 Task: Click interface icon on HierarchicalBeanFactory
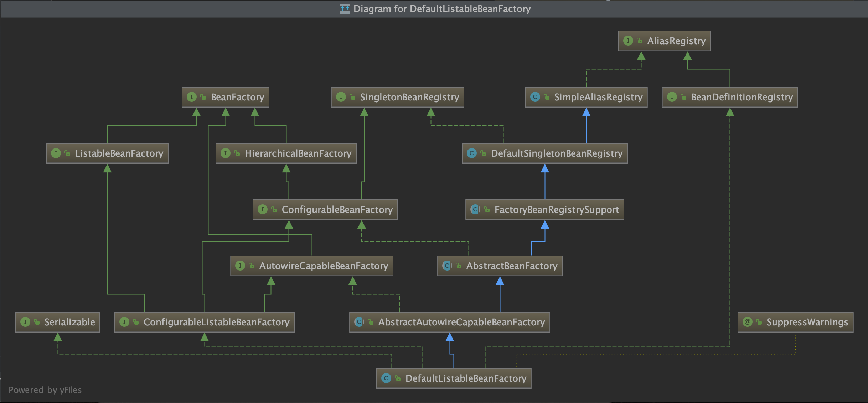click(226, 153)
